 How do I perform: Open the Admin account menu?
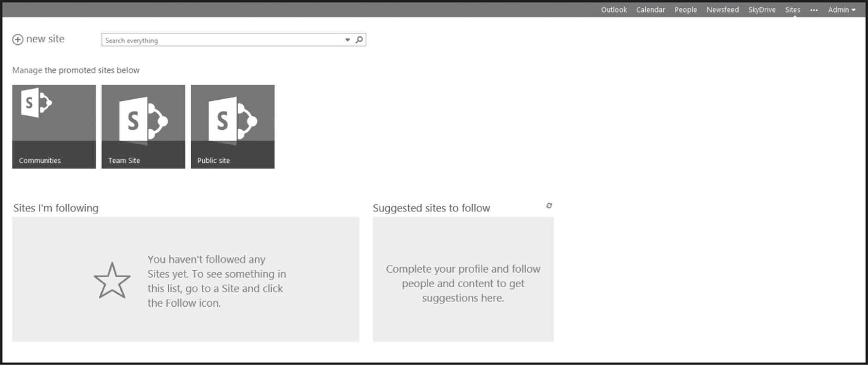tap(842, 10)
